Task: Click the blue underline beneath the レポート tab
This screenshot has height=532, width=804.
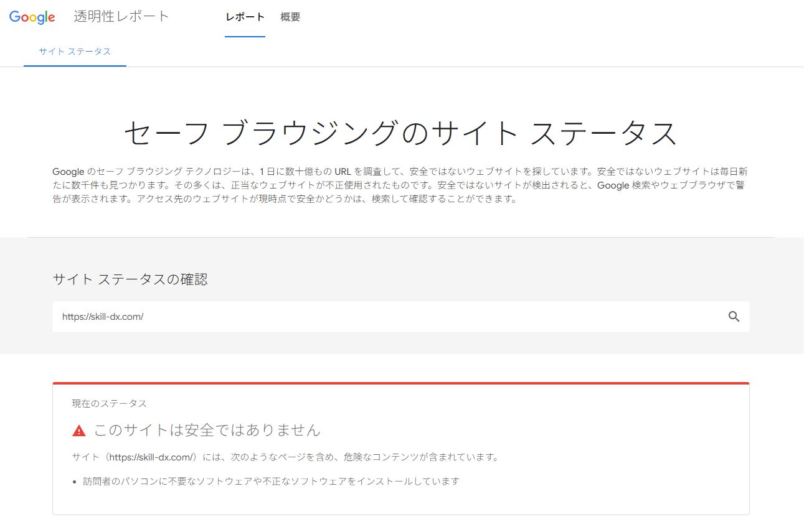Action: (245, 36)
